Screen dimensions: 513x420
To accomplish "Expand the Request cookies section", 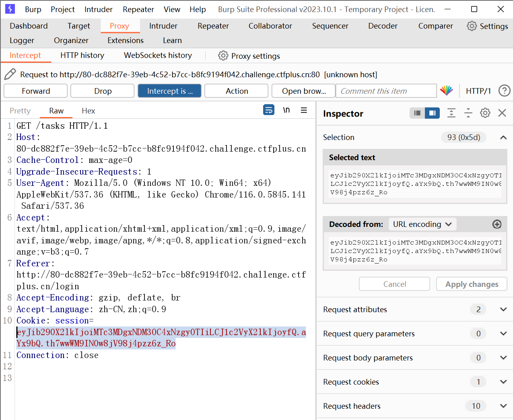I will pyautogui.click(x=503, y=382).
